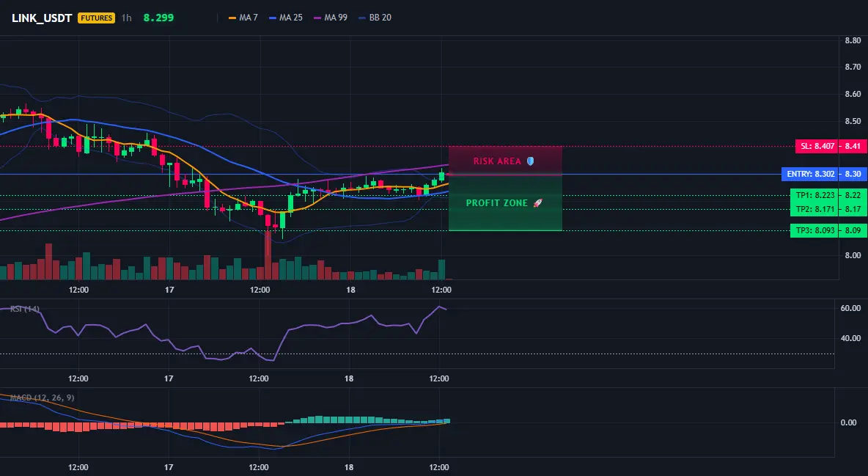Click the tallest red volume bar below the price low
This screenshot has width=868, height=476.
[x=268, y=255]
